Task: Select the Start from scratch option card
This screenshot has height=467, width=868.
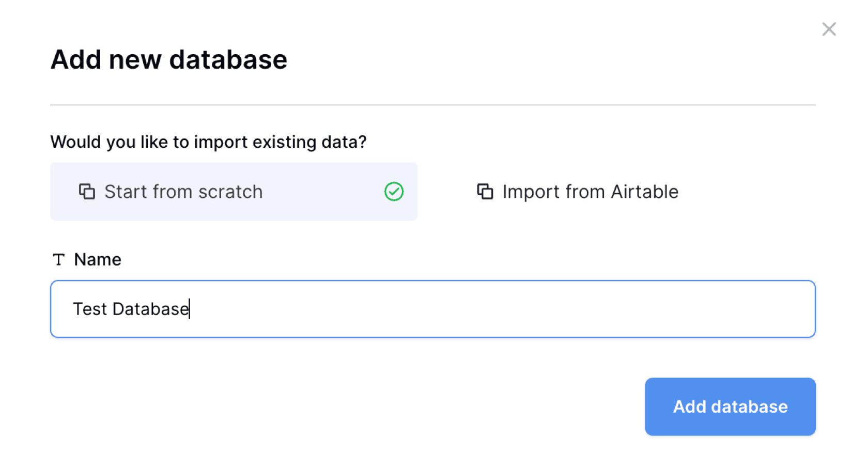Action: (234, 192)
